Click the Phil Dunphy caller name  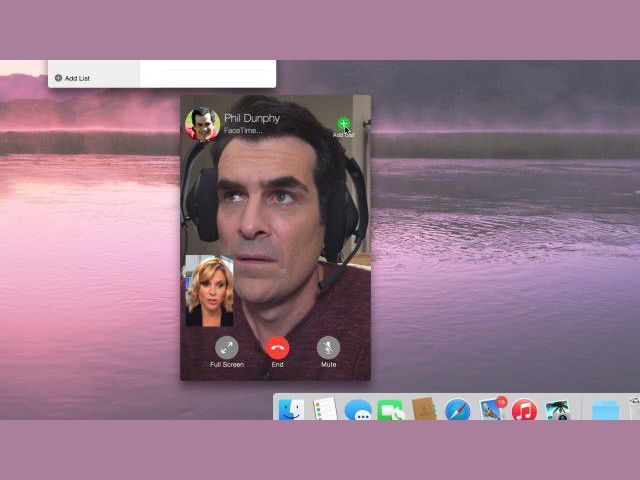click(252, 118)
